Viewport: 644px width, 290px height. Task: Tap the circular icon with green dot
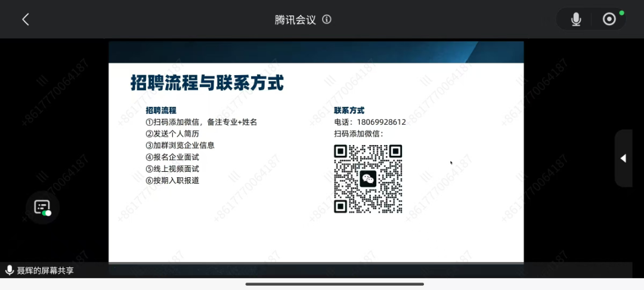[609, 19]
